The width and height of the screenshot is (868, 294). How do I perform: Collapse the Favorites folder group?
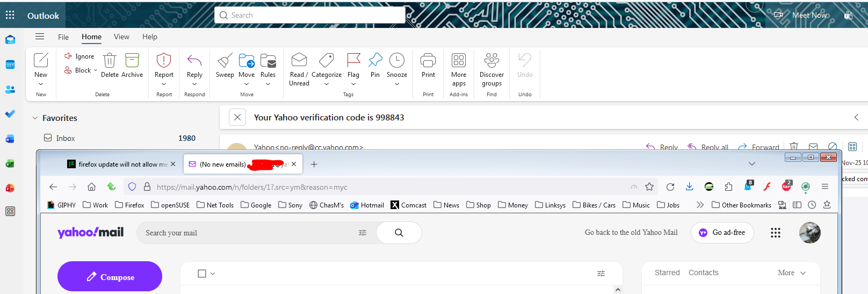pos(35,118)
